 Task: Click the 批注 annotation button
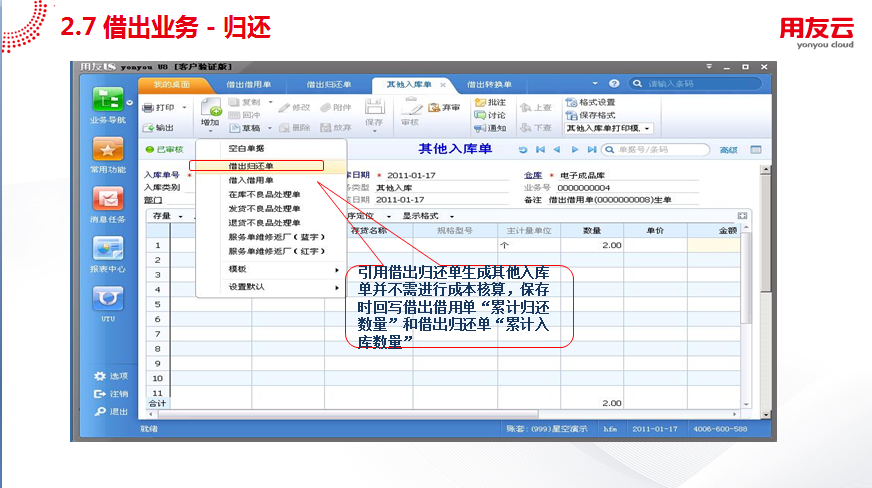point(490,102)
